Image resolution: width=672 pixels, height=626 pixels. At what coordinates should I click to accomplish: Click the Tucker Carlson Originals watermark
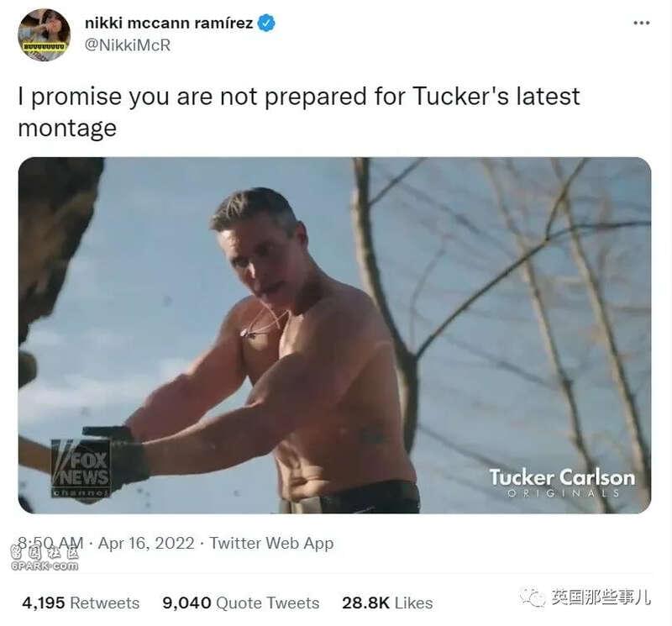click(562, 483)
